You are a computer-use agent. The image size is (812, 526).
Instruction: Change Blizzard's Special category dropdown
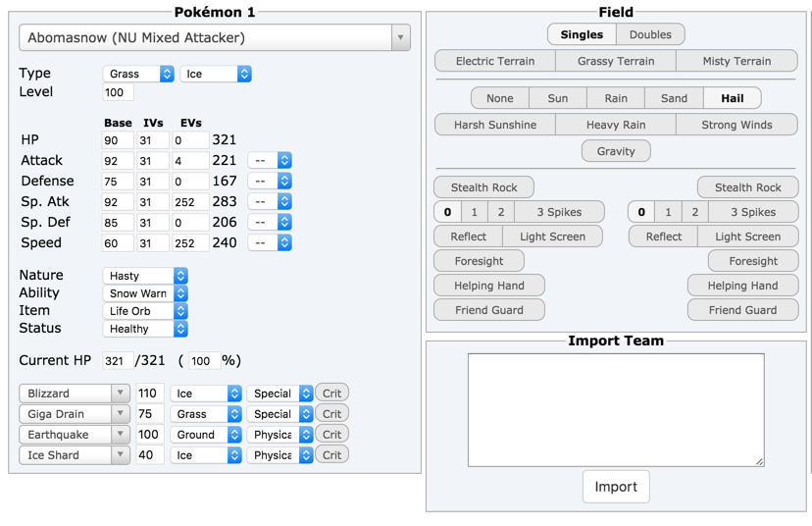tap(279, 394)
